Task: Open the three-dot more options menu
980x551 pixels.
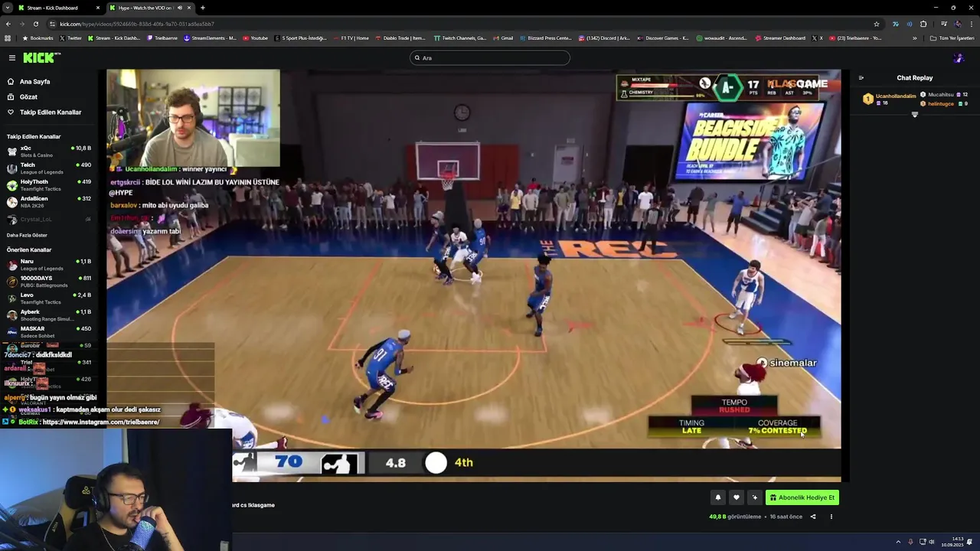Action: [831, 517]
